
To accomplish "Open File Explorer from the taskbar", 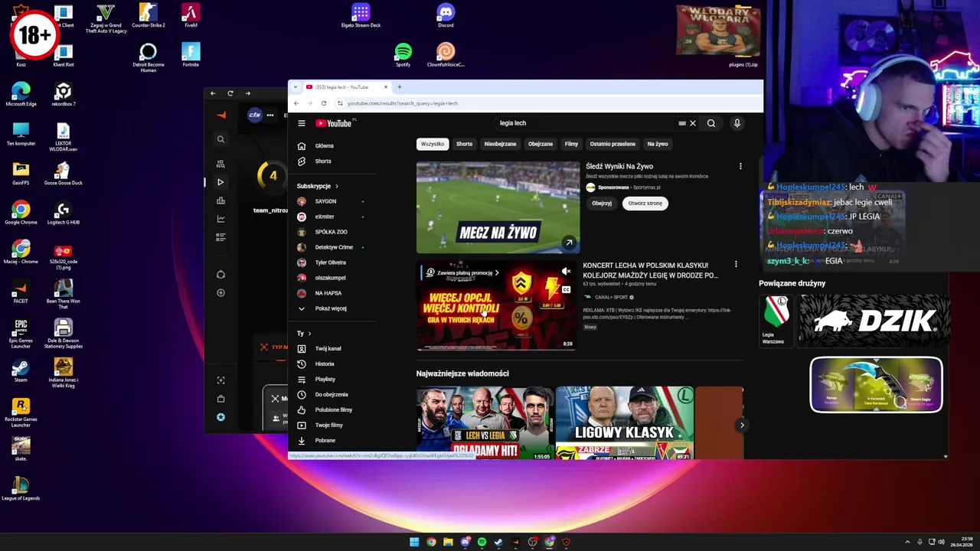I will (x=448, y=542).
